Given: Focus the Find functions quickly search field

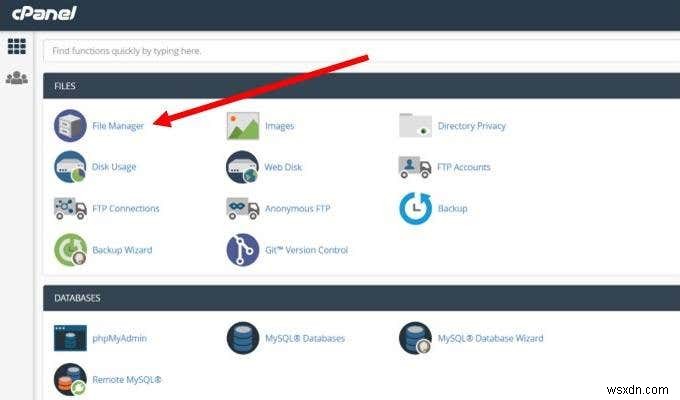Looking at the screenshot, I should tap(361, 51).
